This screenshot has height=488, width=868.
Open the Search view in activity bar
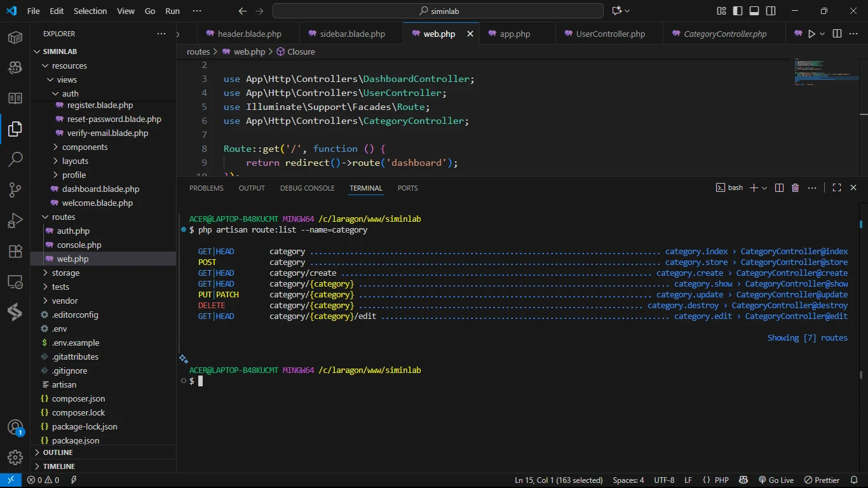pos(15,159)
